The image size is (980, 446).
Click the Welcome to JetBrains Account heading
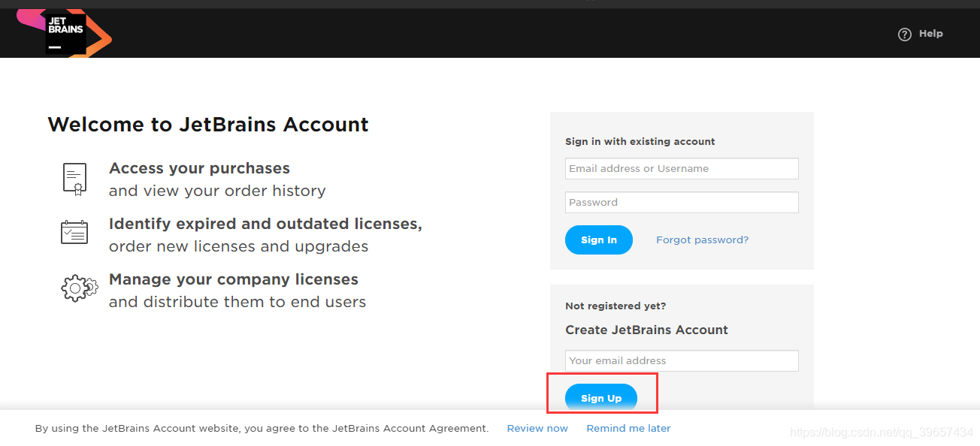[208, 125]
